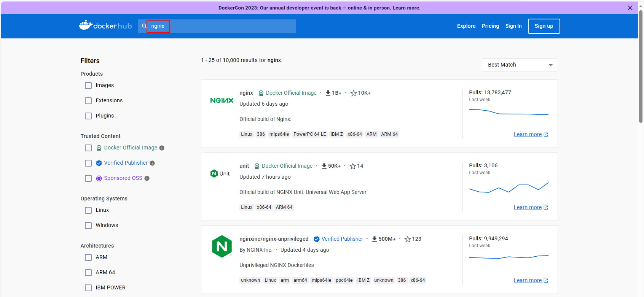Click the nginx pulls trend chart
The width and height of the screenshot is (644, 297).
[509, 112]
